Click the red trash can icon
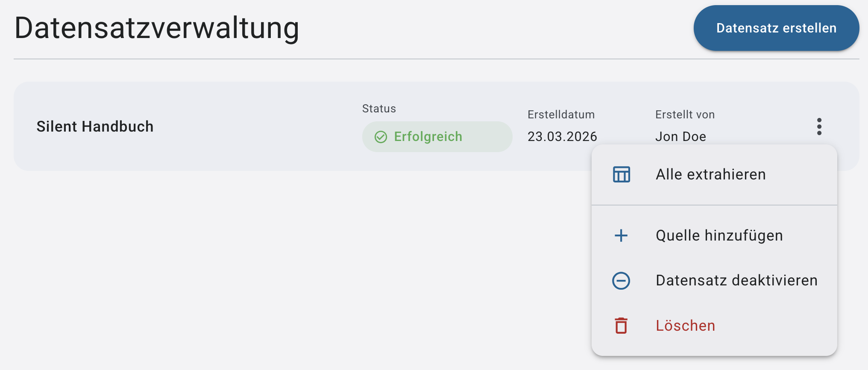Screen dimensions: 868x370 [621, 326]
